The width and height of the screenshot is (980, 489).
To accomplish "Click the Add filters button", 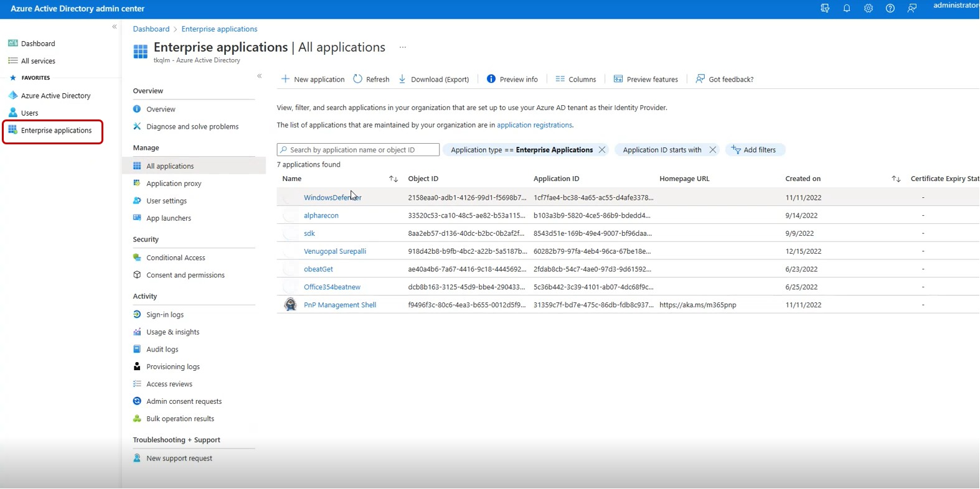I will coord(755,150).
